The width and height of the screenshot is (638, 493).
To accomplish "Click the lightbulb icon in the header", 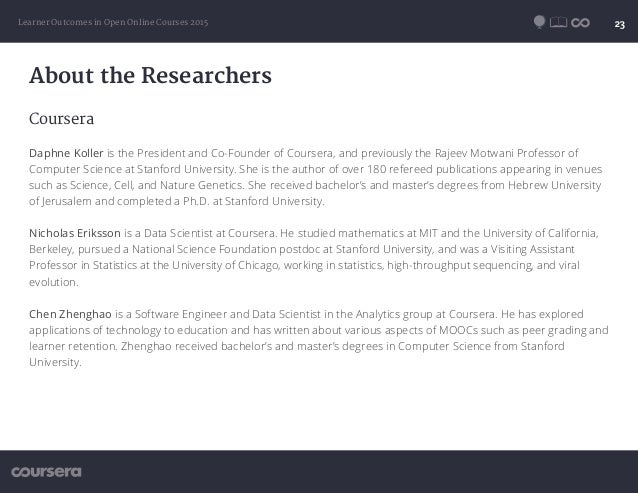I will pyautogui.click(x=539, y=22).
